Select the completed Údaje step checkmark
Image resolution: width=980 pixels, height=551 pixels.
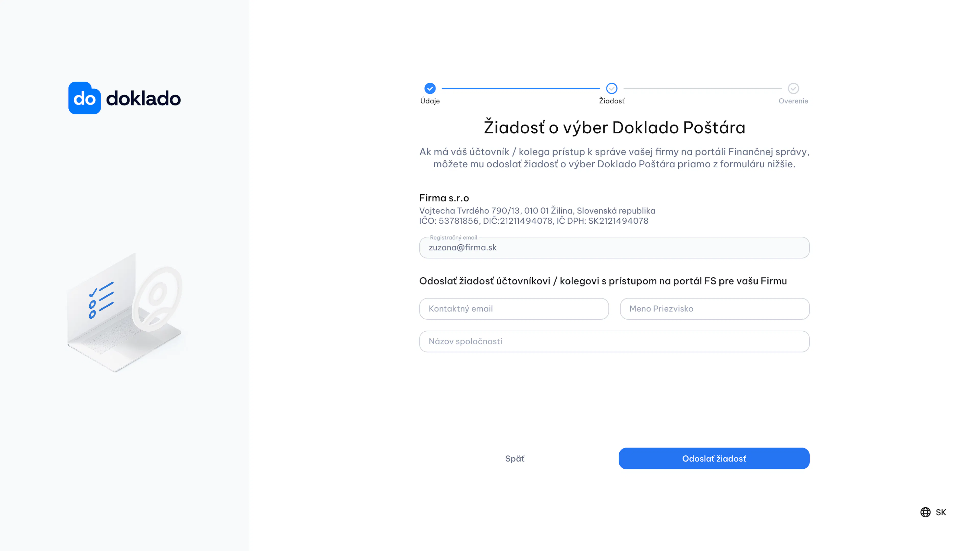[x=430, y=88]
